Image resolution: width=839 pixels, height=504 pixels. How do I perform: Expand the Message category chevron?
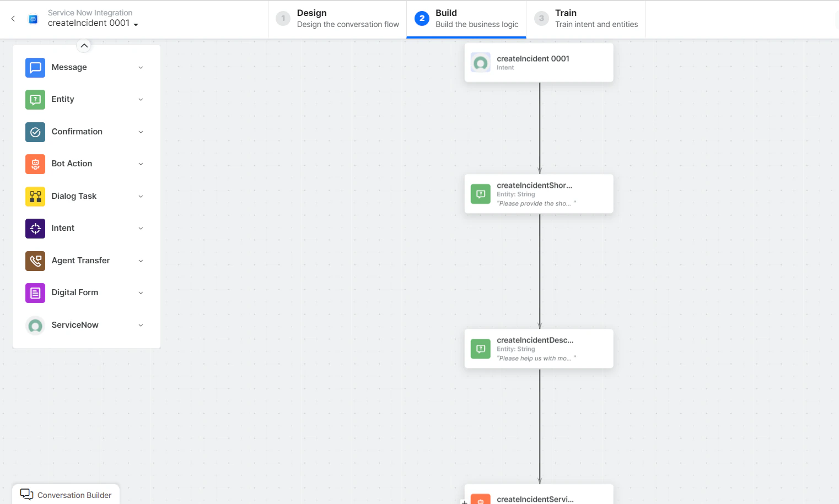141,67
